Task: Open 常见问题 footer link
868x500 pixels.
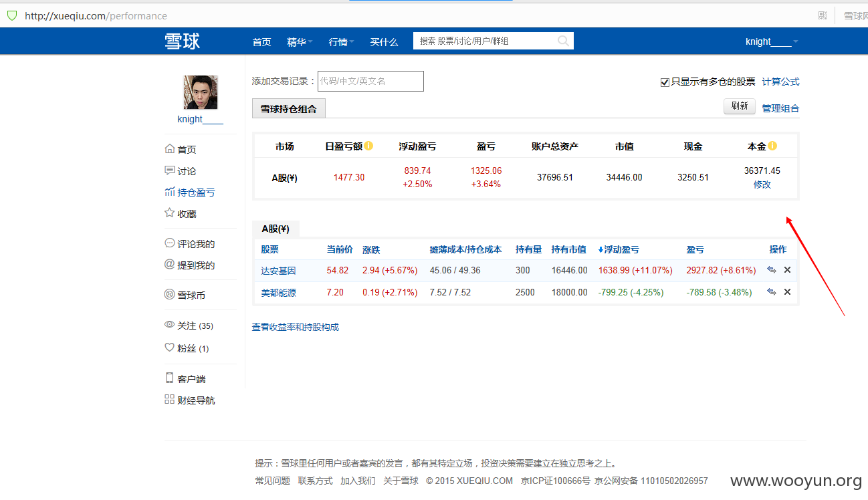Action: pyautogui.click(x=272, y=481)
